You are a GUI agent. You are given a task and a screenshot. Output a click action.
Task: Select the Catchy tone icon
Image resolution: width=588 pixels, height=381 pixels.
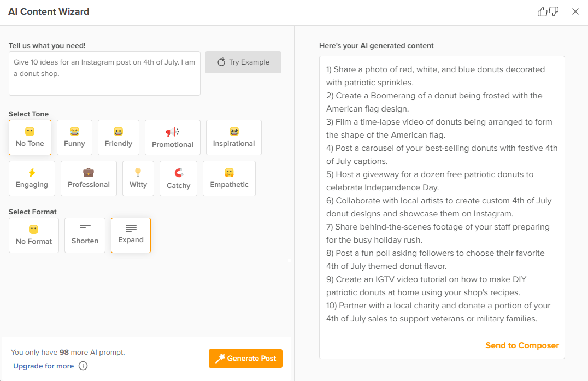pyautogui.click(x=178, y=172)
